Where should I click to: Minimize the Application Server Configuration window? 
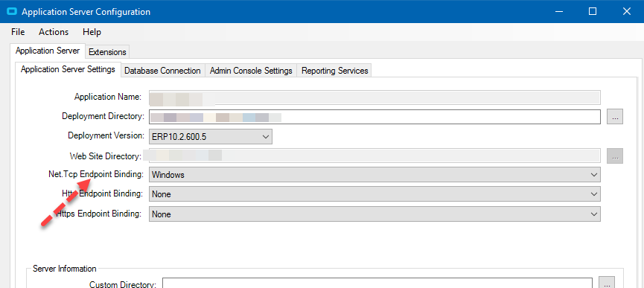pyautogui.click(x=558, y=11)
